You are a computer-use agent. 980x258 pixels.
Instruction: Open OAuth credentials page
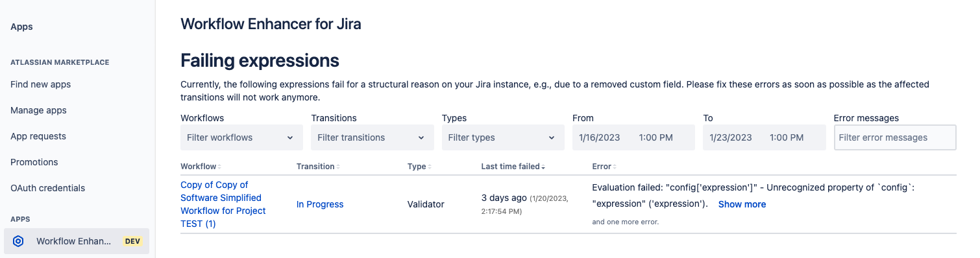tap(48, 188)
